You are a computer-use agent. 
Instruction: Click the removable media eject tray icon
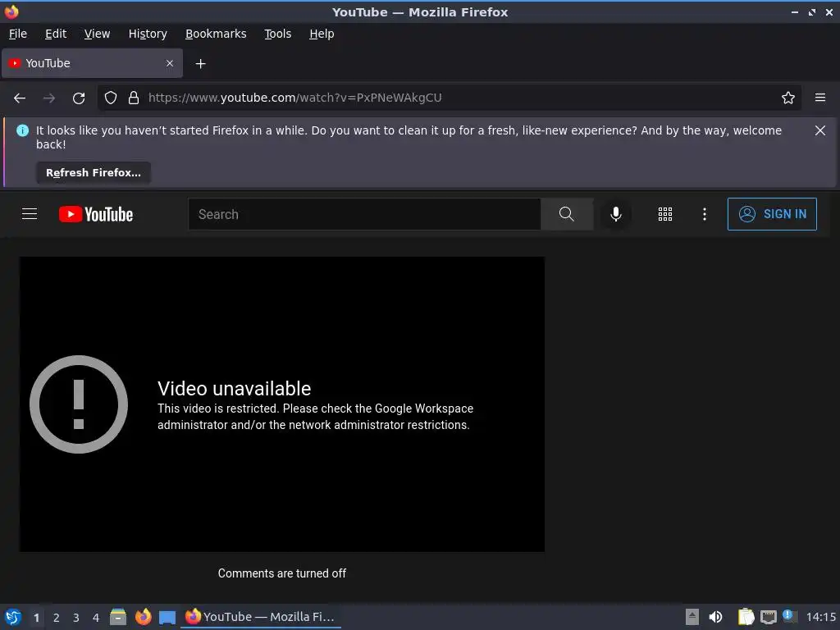coord(692,617)
